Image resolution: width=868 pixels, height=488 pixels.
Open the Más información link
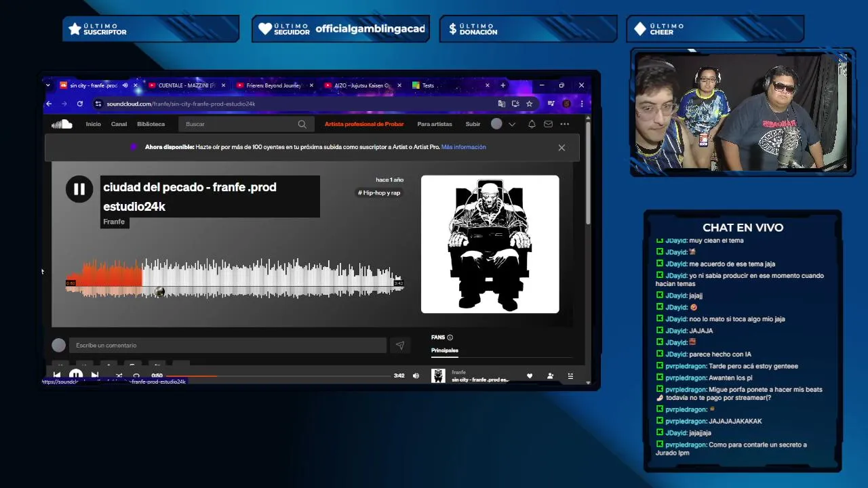463,147
